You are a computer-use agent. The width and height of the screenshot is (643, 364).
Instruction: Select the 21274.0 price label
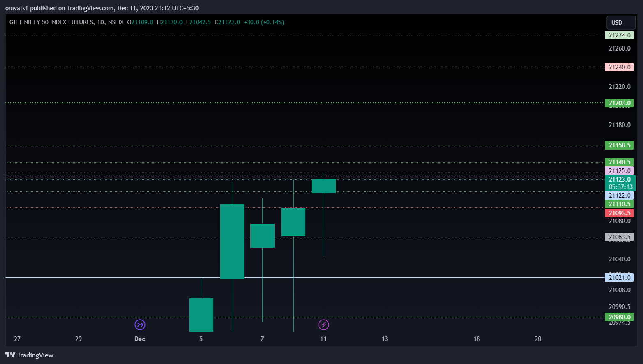tap(619, 35)
